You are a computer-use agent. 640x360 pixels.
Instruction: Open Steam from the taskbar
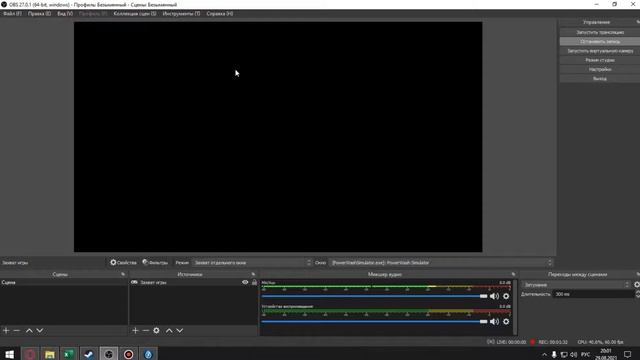coord(89,354)
